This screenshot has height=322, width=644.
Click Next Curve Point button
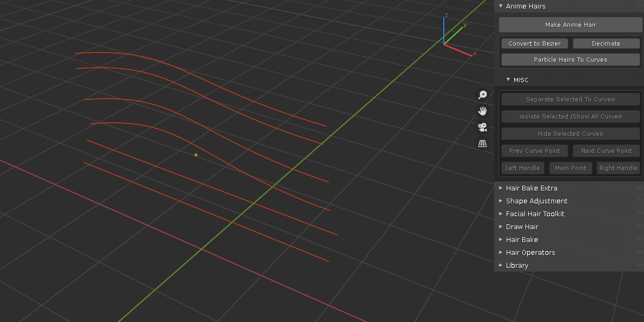(606, 151)
